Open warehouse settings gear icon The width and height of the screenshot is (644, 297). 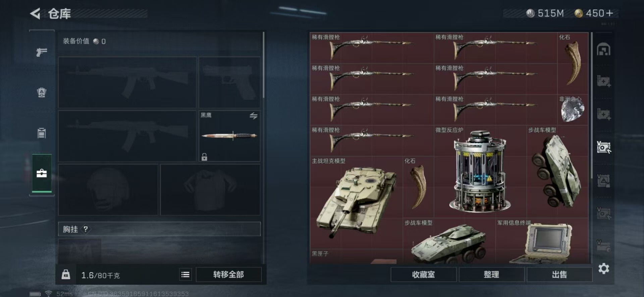coord(604,269)
